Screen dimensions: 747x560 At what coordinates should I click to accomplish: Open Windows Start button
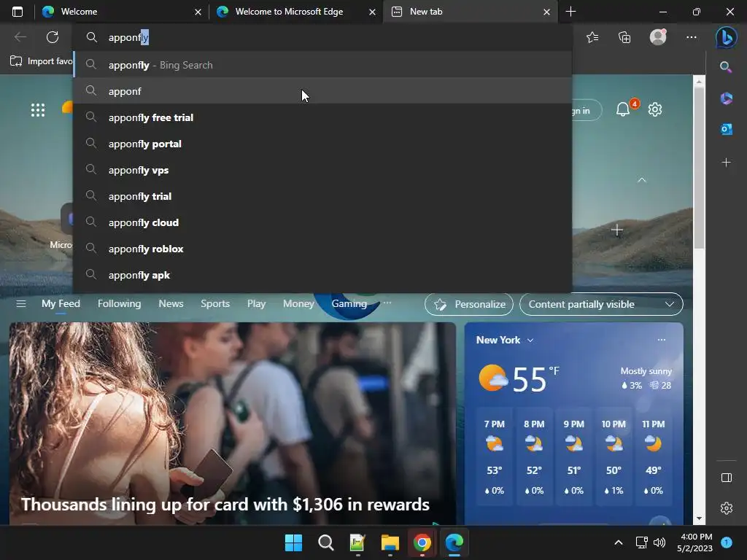point(293,542)
